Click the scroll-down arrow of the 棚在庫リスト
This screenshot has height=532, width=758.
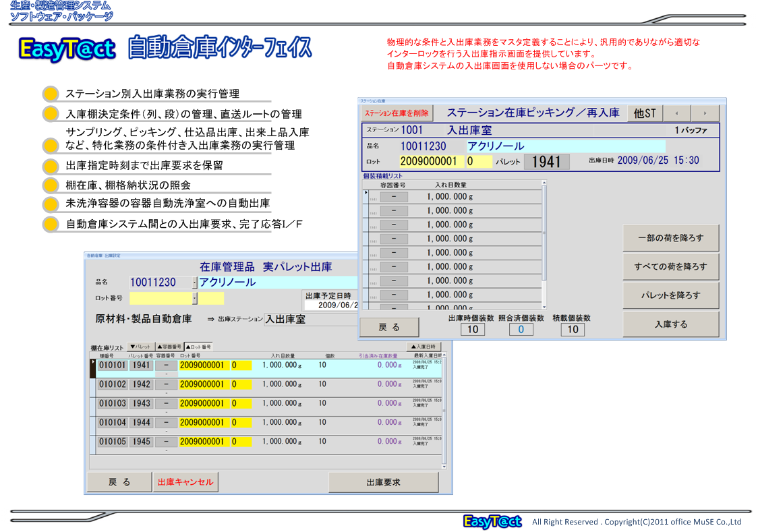(x=444, y=467)
